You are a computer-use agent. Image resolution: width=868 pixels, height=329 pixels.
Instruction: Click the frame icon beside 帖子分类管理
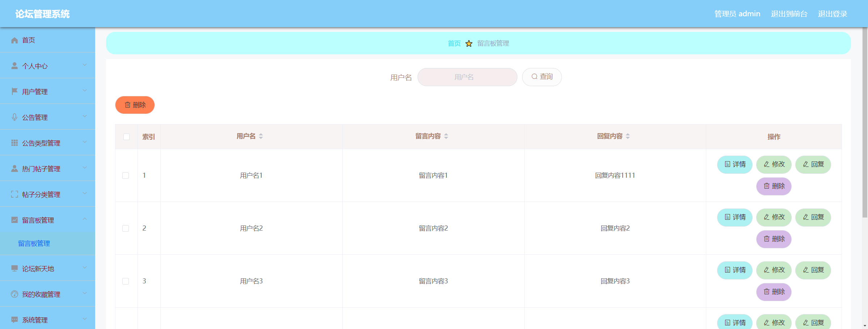pyautogui.click(x=14, y=194)
